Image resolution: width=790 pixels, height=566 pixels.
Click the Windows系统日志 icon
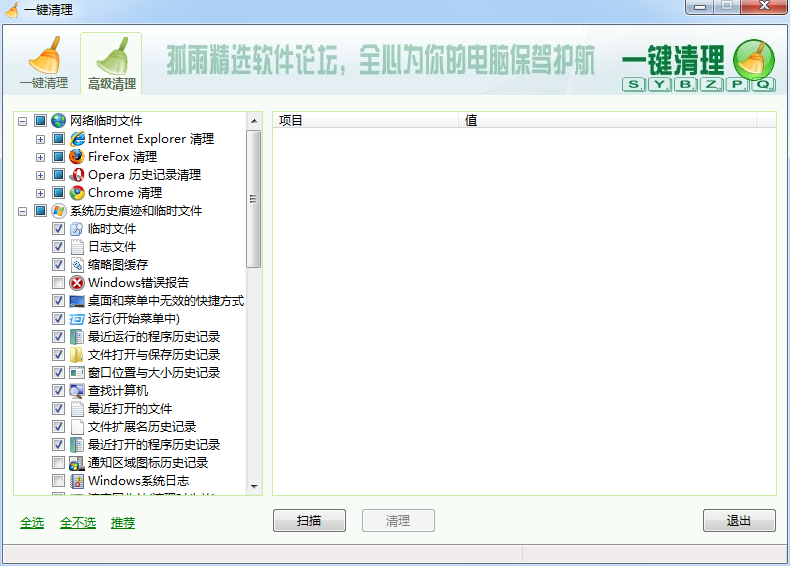click(x=77, y=481)
